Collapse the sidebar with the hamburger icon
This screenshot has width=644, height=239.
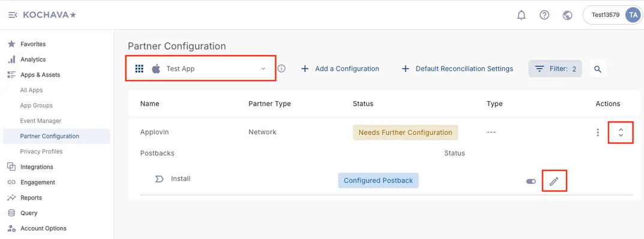[13, 15]
